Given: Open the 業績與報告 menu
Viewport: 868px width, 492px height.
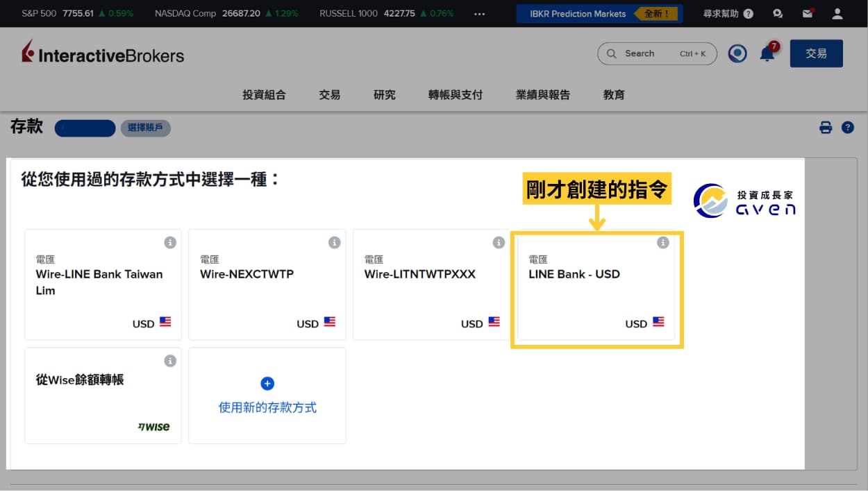Looking at the screenshot, I should point(543,95).
